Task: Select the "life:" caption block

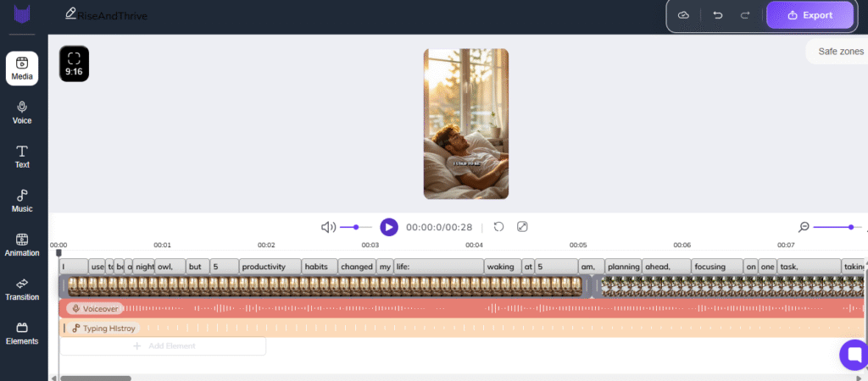Action: pos(439,267)
